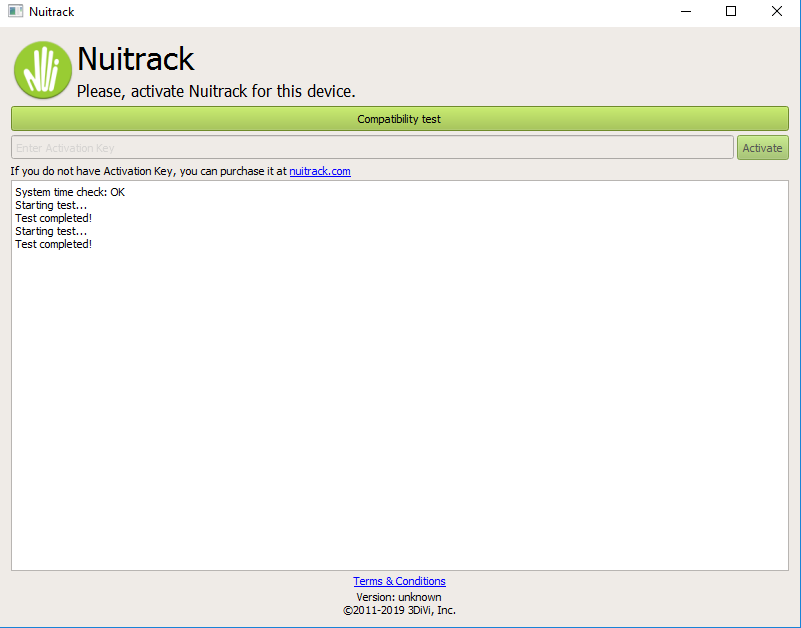Open the Terms & Conditions link
This screenshot has width=801, height=628.
tap(399, 581)
